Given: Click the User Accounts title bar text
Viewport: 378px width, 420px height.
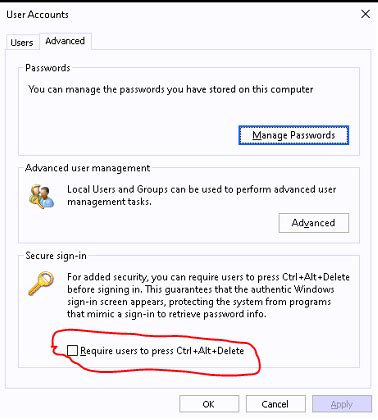Looking at the screenshot, I should [37, 15].
